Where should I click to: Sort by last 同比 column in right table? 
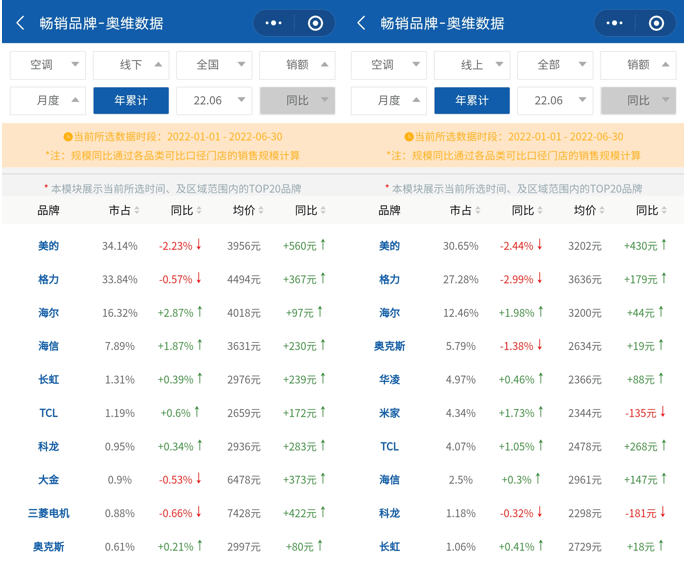click(x=651, y=211)
